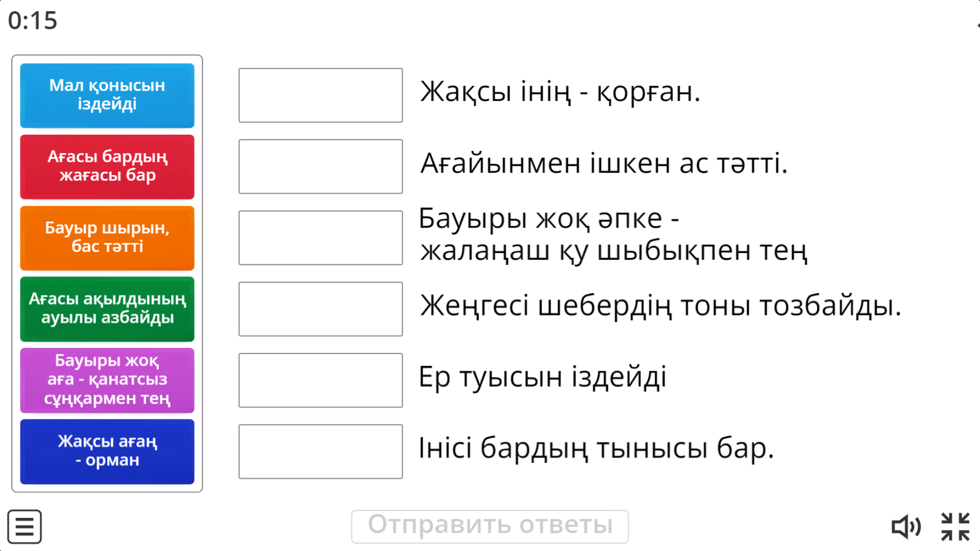
Task: Click the 0:15 timer display
Action: point(33,21)
